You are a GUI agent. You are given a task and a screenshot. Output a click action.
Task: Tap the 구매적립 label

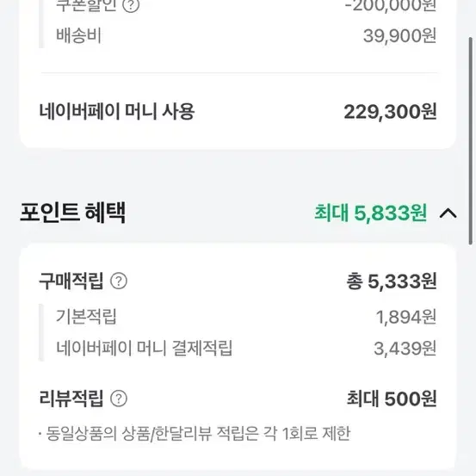(71, 281)
